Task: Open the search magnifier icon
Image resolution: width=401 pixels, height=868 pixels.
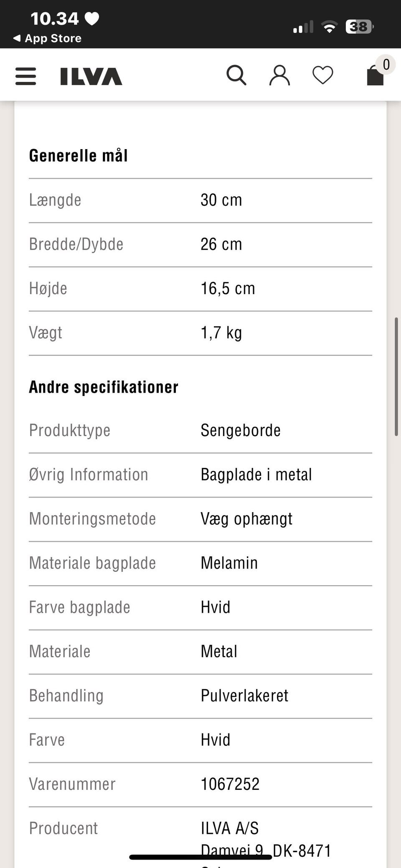Action: 236,76
